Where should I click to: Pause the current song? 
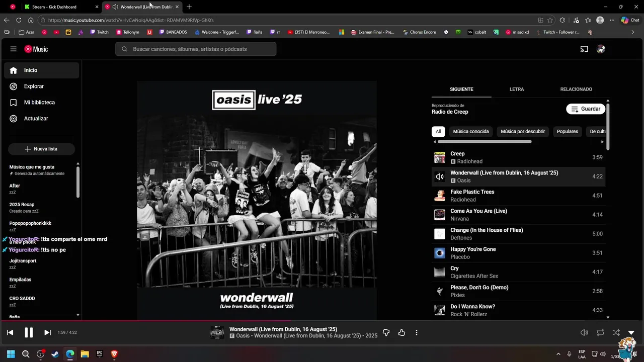(x=29, y=332)
